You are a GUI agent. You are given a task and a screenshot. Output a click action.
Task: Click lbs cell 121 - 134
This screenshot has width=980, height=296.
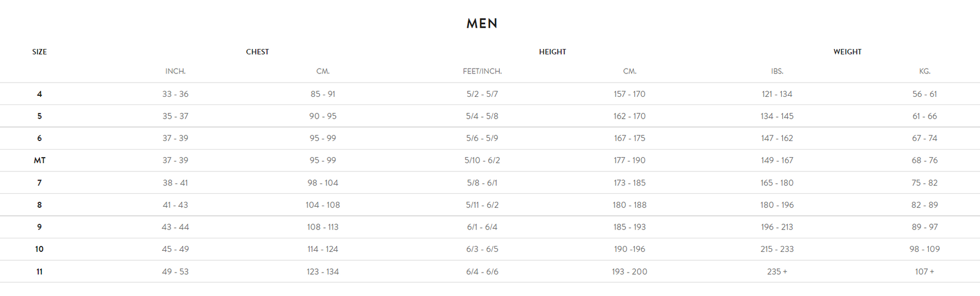click(x=777, y=94)
